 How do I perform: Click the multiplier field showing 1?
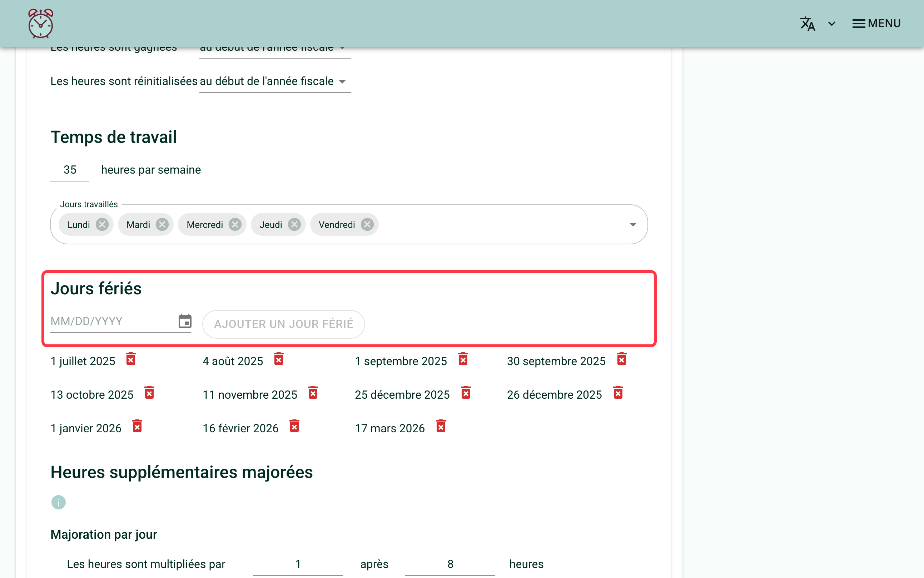tap(298, 564)
